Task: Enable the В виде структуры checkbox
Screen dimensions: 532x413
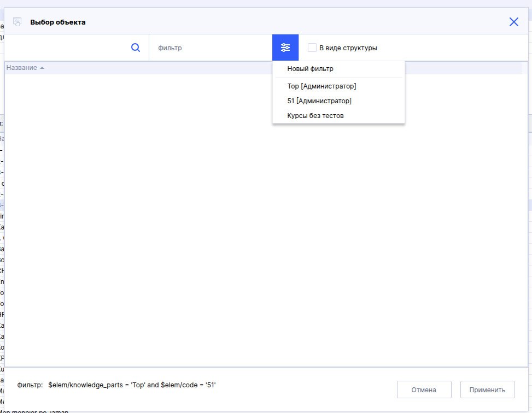Action: point(312,48)
